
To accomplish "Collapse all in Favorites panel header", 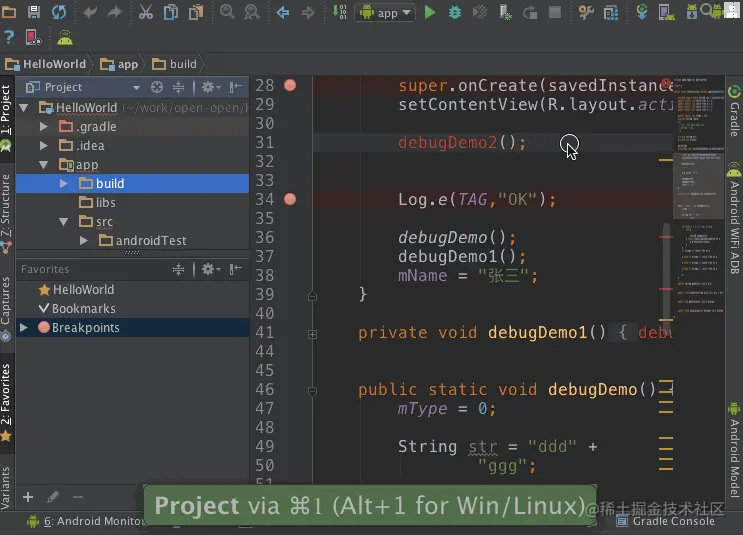I will (178, 270).
